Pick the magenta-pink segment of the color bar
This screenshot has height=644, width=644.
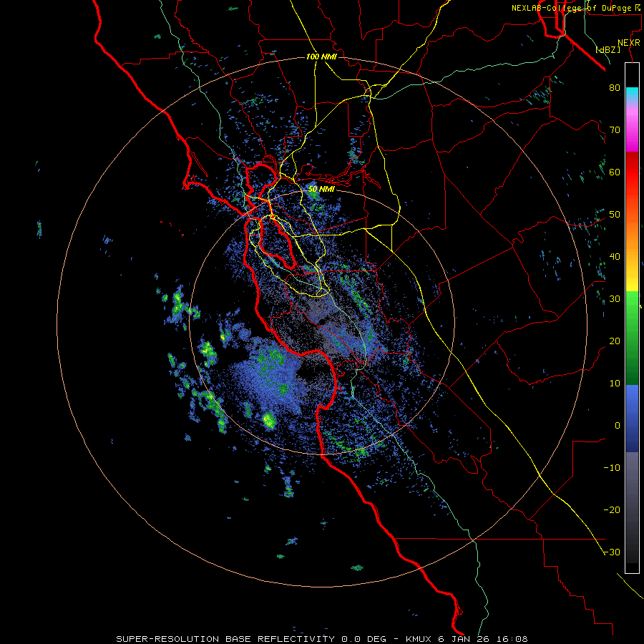tap(632, 127)
